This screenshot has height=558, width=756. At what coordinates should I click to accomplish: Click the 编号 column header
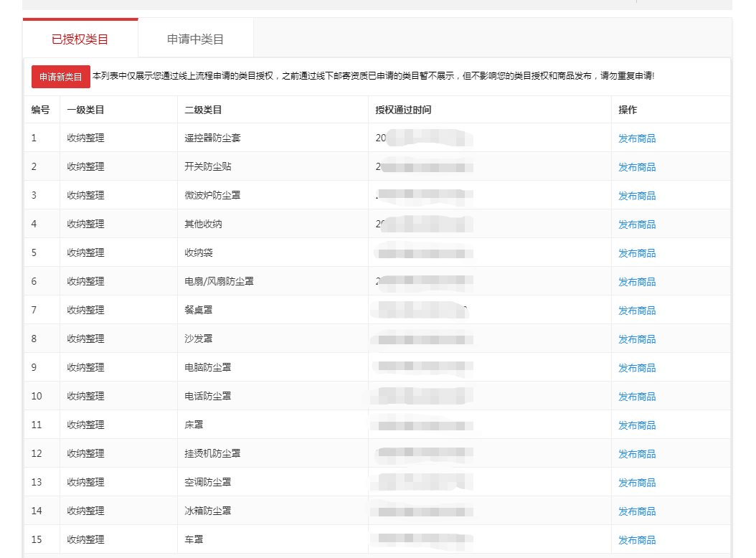(x=40, y=110)
